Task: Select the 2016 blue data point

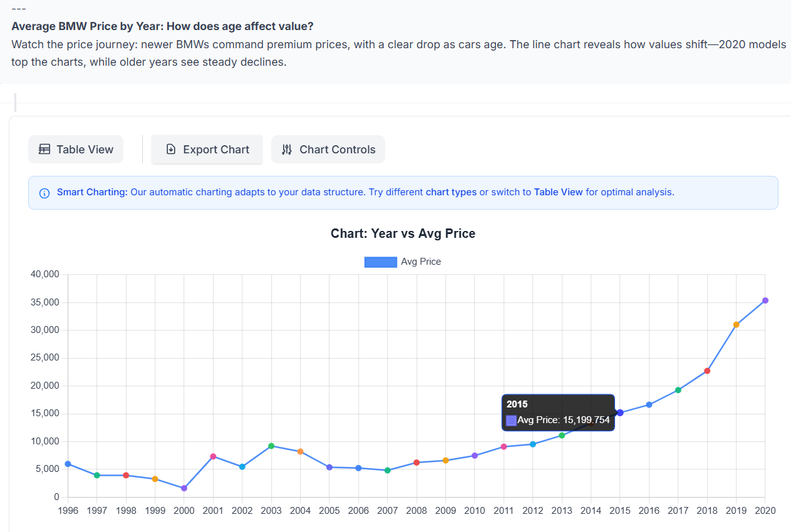Action: 649,405
